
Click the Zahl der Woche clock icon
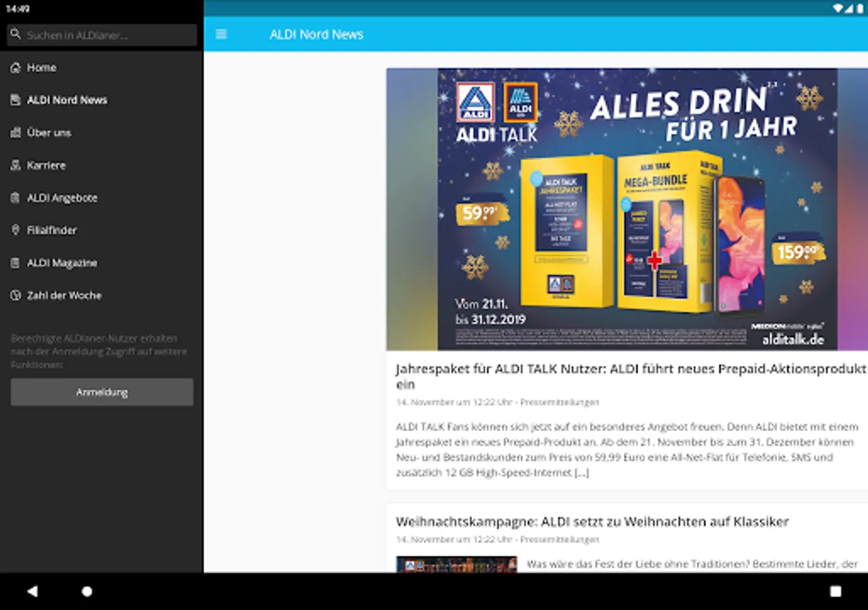pos(16,296)
